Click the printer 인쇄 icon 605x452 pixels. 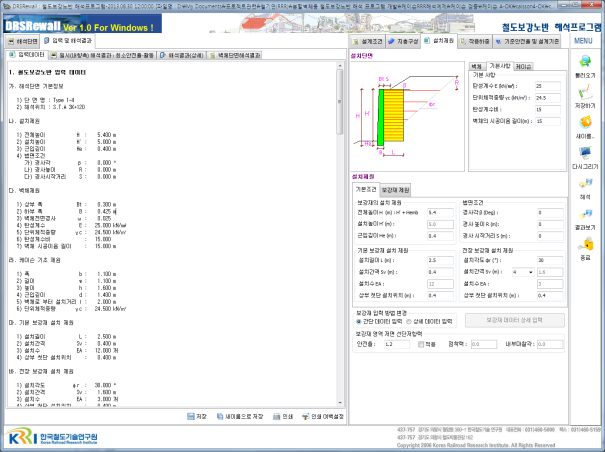point(276,416)
